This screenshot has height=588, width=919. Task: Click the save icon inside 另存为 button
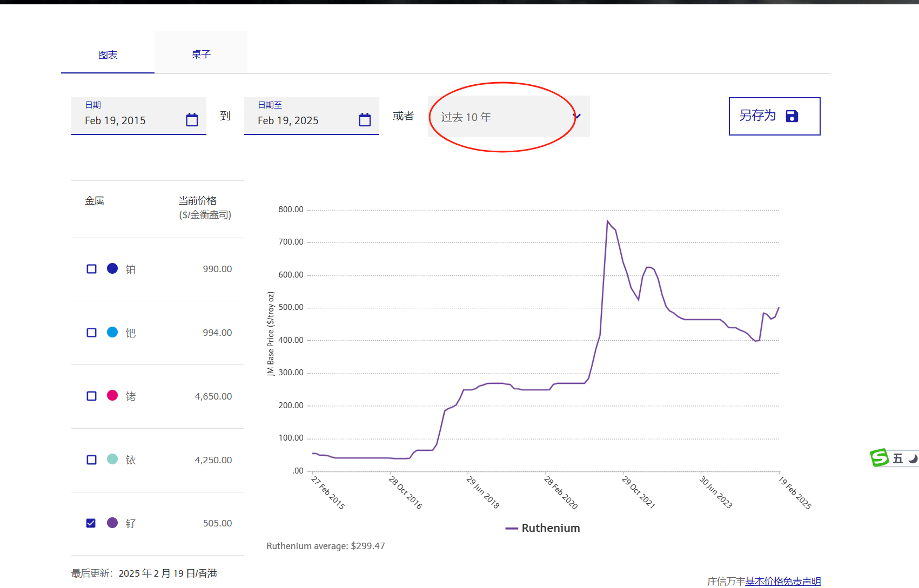tap(792, 116)
